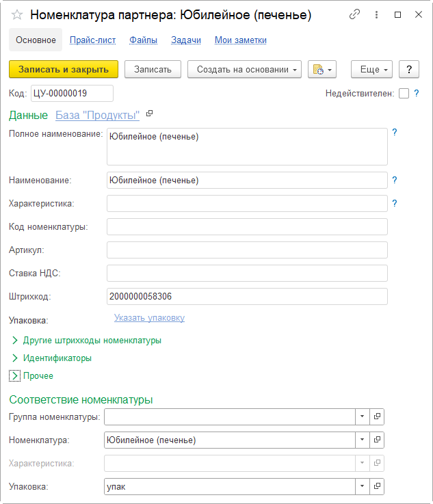Image resolution: width=433 pixels, height=504 pixels.
Task: Click Записать и закрыть button
Action: coord(64,70)
